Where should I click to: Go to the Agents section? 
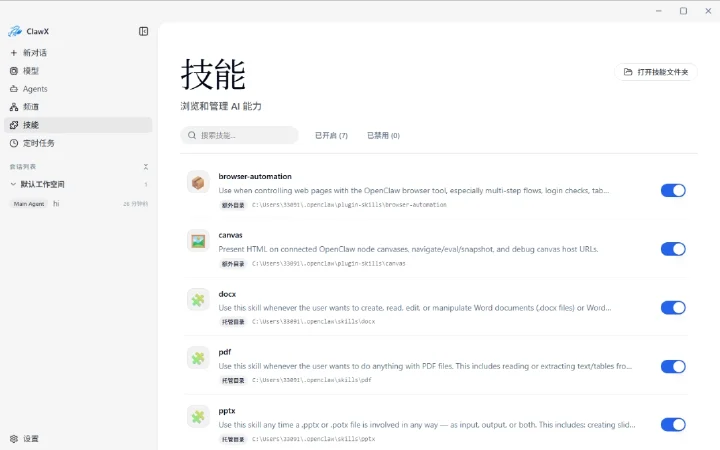78,89
